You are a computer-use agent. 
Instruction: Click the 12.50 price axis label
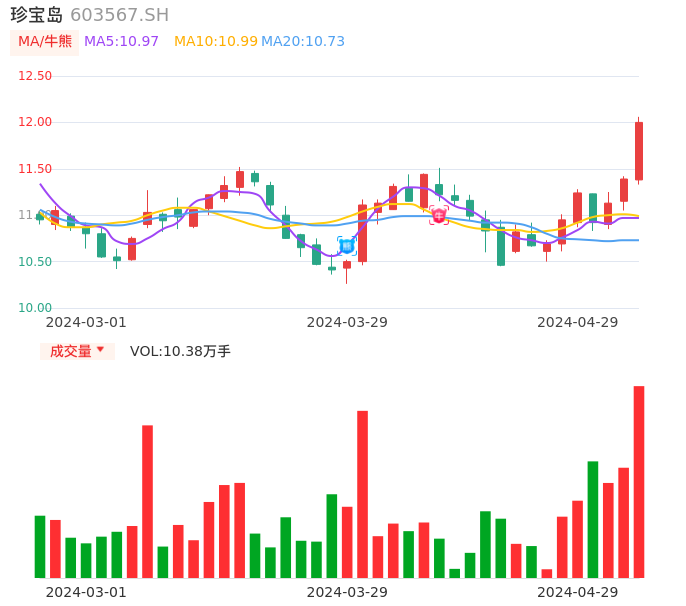(x=35, y=76)
